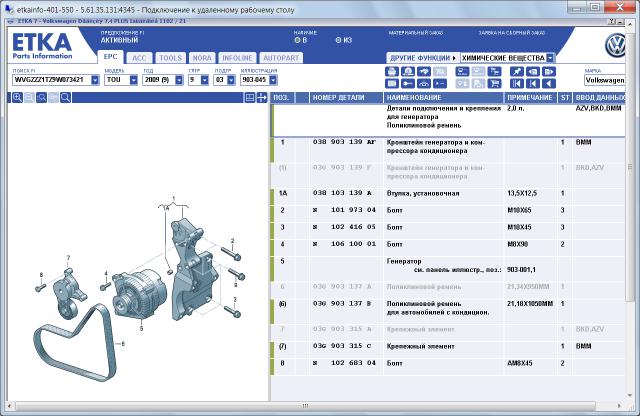Open the subgroup 03 dropdown
The width and height of the screenshot is (640, 416).
tap(231, 80)
